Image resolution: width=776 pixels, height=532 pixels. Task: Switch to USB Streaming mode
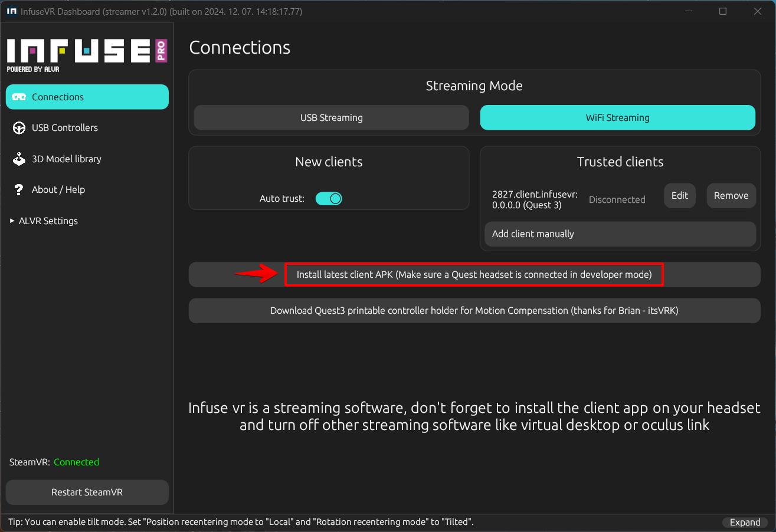click(x=331, y=117)
